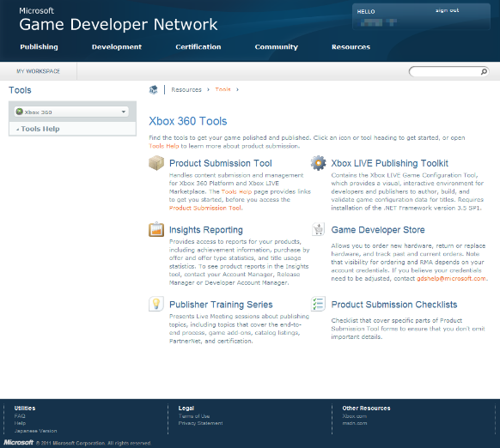Open the Xbox LIVE Publishing Toolkit heading
This screenshot has width=500, height=448.
coord(389,163)
